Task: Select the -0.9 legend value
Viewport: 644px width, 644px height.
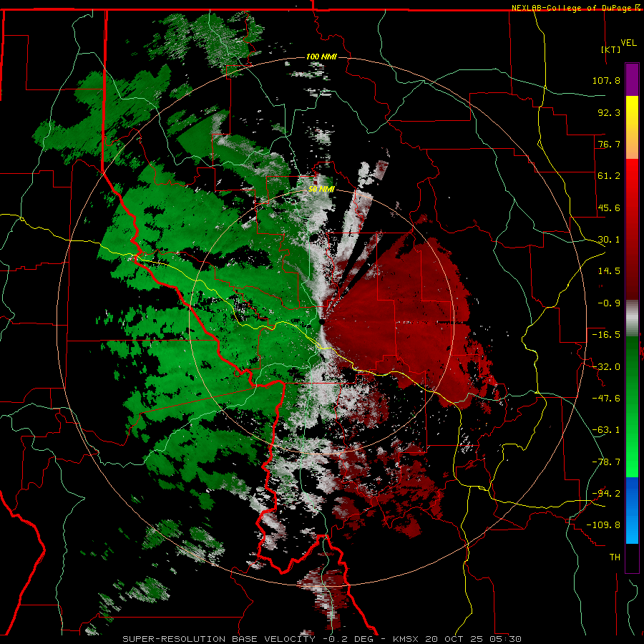Action: pos(609,303)
